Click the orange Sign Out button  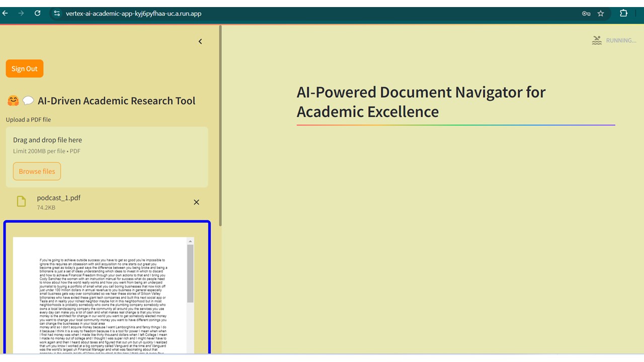tap(25, 68)
